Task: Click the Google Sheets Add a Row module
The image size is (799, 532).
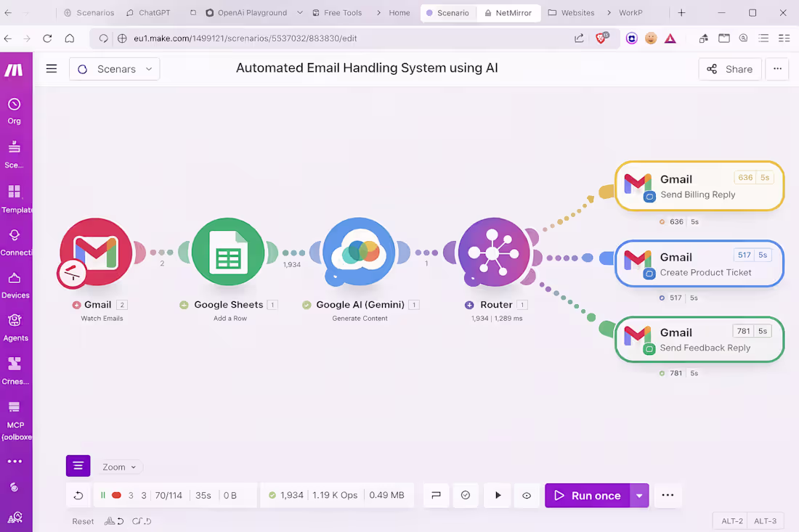Action: [x=228, y=252]
